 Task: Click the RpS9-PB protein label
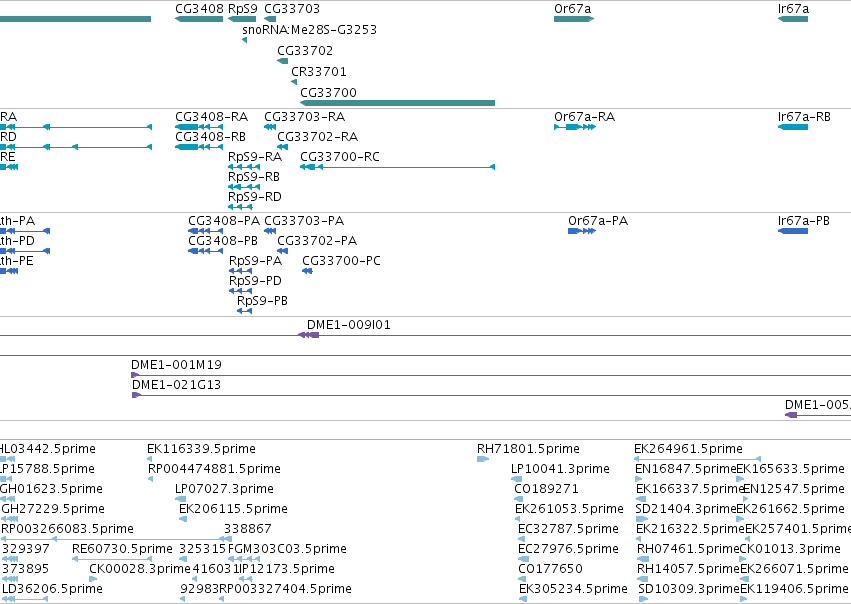(263, 301)
